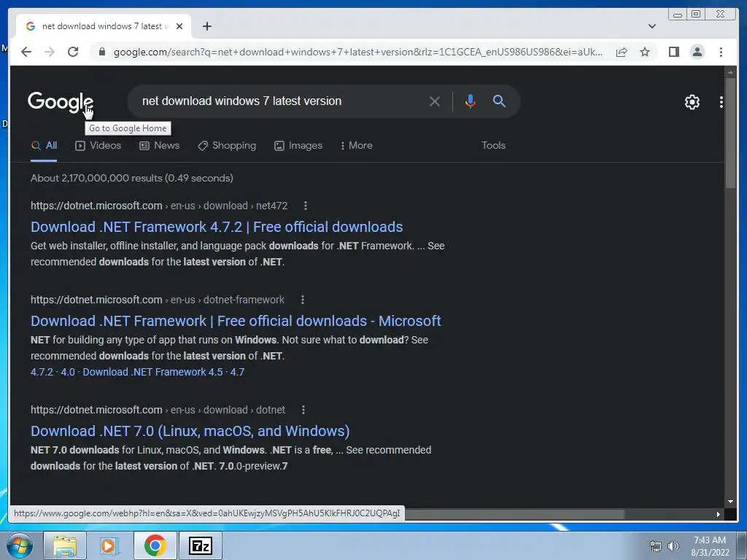
Task: Expand the More search categories
Action: [356, 146]
